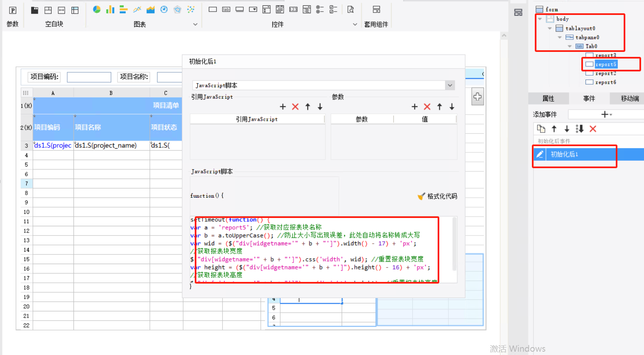Copy the selected event
This screenshot has height=355, width=644.
tap(541, 129)
